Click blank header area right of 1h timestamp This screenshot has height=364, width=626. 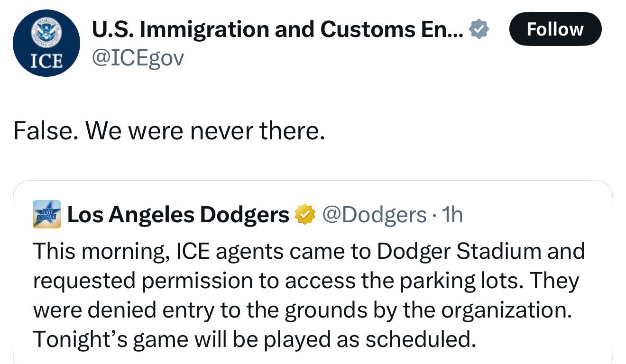pos(536,215)
